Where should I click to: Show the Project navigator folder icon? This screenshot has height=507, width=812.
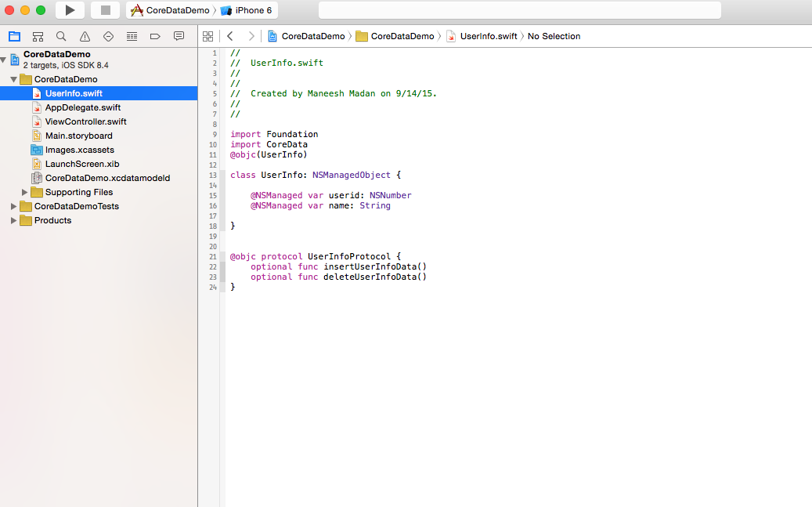point(15,36)
